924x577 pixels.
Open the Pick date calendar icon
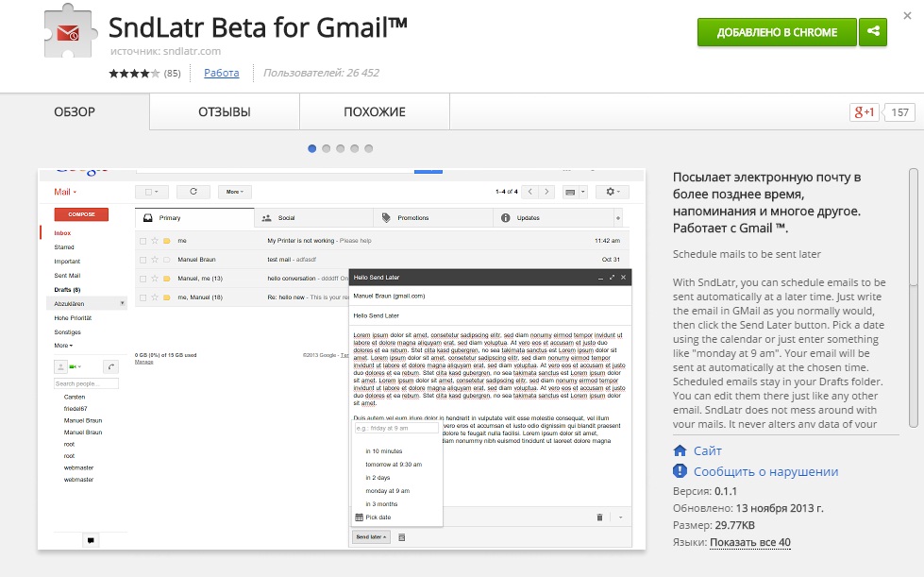[x=358, y=517]
